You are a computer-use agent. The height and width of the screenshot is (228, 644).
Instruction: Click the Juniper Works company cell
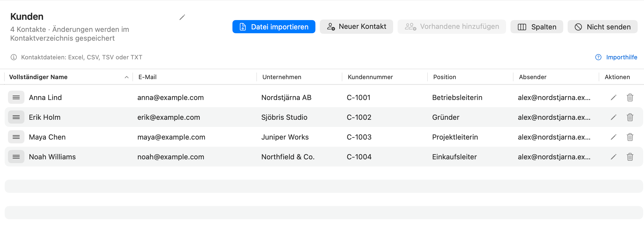[x=285, y=137]
